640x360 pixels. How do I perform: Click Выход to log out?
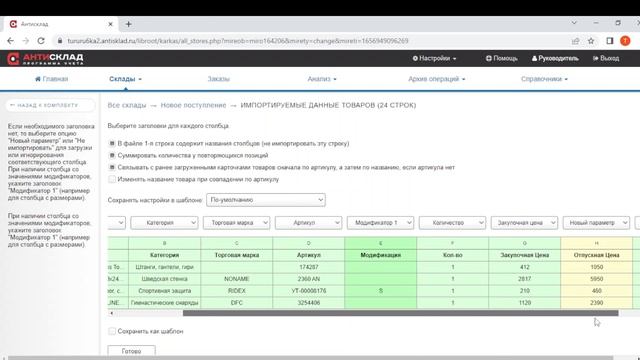tap(606, 58)
